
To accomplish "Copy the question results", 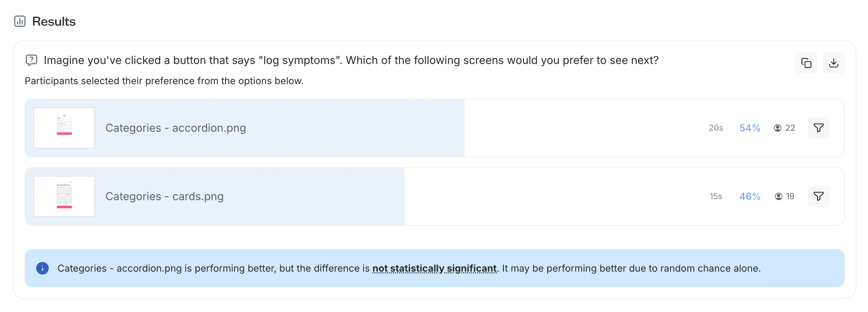I will point(806,63).
